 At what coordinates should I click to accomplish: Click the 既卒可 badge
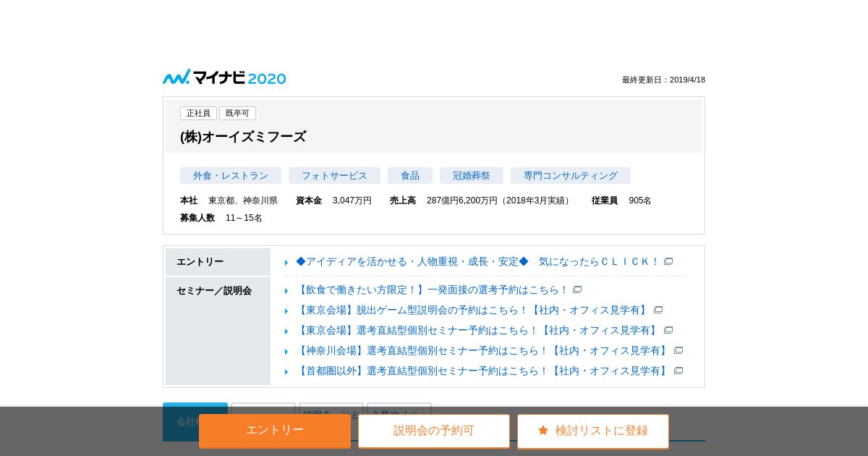click(237, 114)
